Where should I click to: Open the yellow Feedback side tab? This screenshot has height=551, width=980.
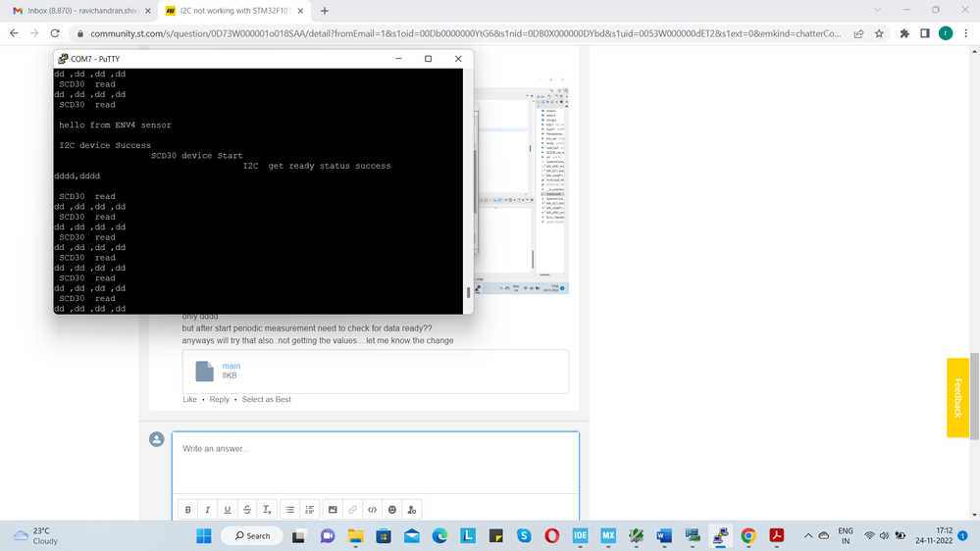(957, 397)
